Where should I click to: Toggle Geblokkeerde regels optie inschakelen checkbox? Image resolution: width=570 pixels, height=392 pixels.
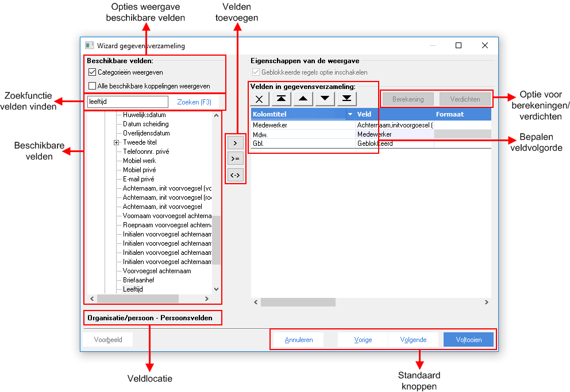pos(256,72)
